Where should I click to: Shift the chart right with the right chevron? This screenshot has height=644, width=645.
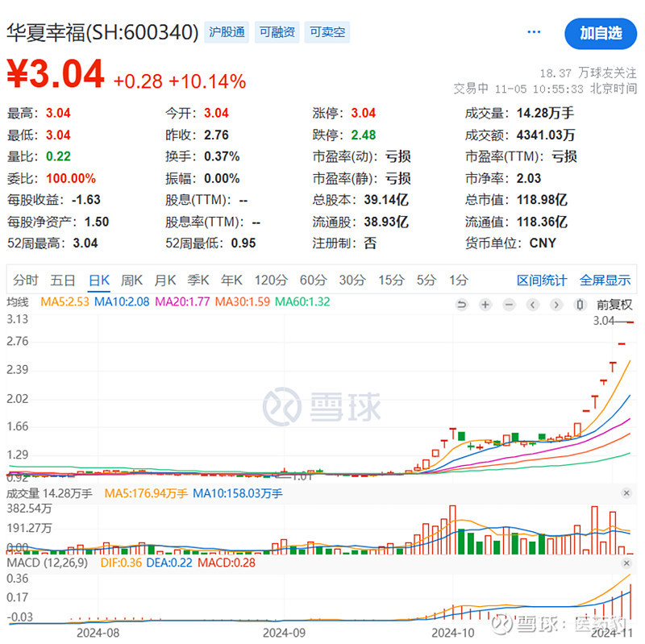click(x=556, y=305)
